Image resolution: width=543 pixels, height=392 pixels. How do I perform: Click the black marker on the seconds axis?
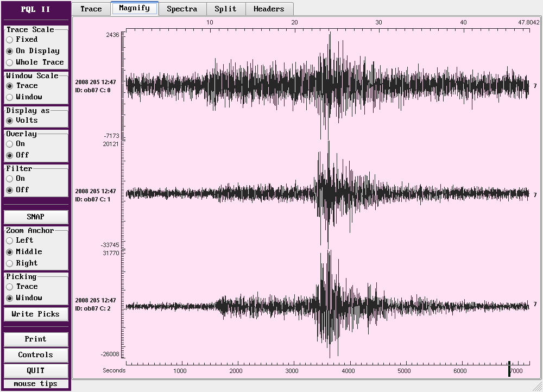coord(509,369)
